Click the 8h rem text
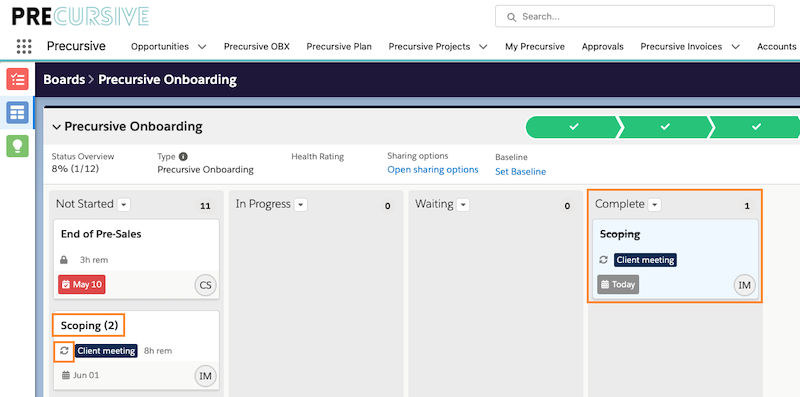The height and width of the screenshot is (397, 800). (158, 351)
